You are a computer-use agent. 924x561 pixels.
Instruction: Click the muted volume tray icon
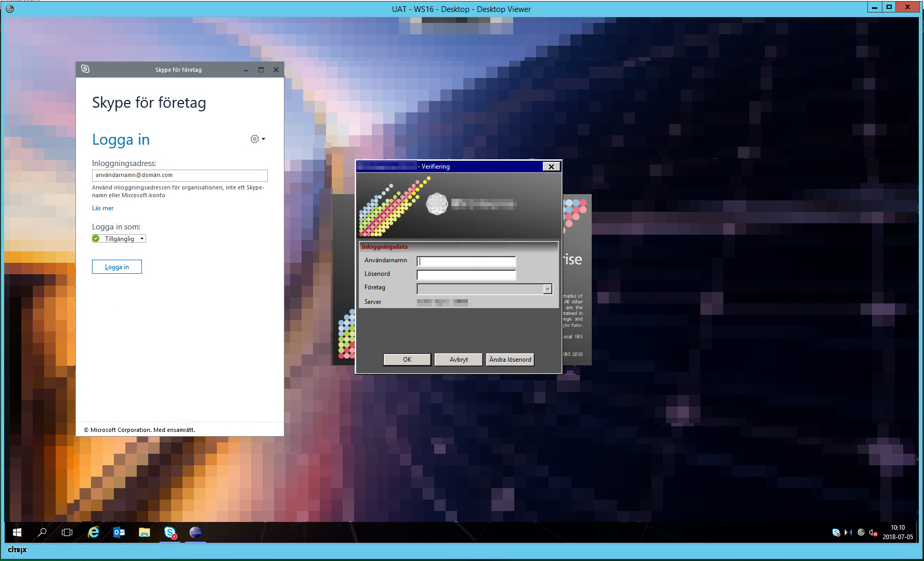[x=873, y=532]
